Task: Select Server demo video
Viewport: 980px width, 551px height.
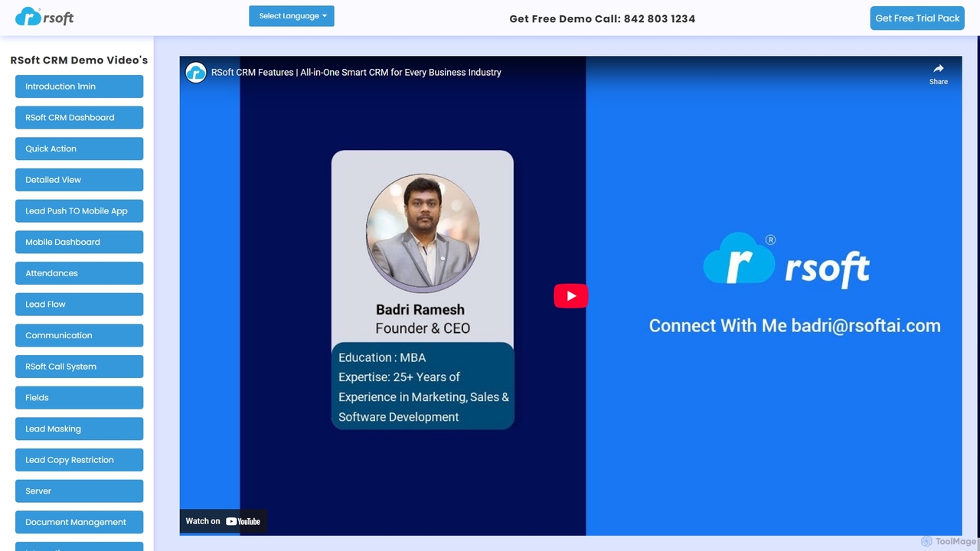Action: pyautogui.click(x=79, y=491)
